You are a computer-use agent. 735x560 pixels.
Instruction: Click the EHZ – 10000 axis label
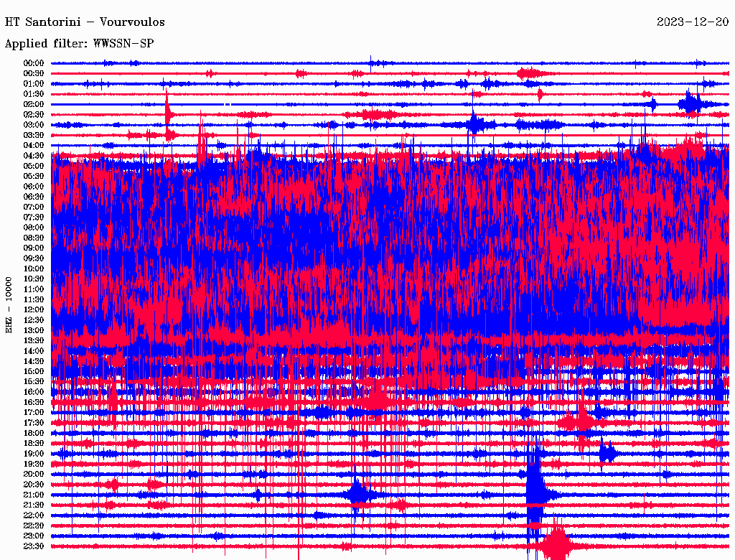point(9,305)
